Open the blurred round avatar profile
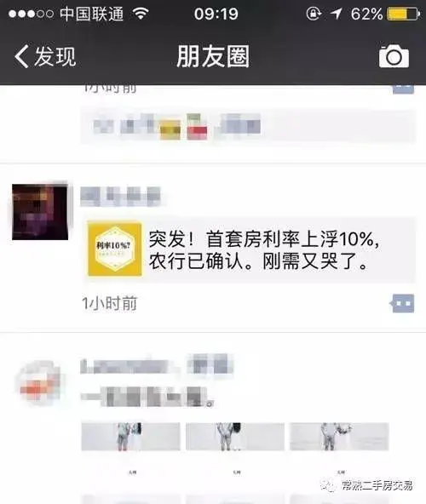The image size is (426, 504). coord(40,382)
